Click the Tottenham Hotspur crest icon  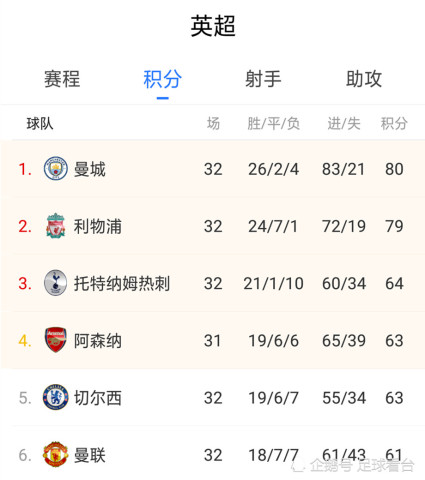click(56, 283)
